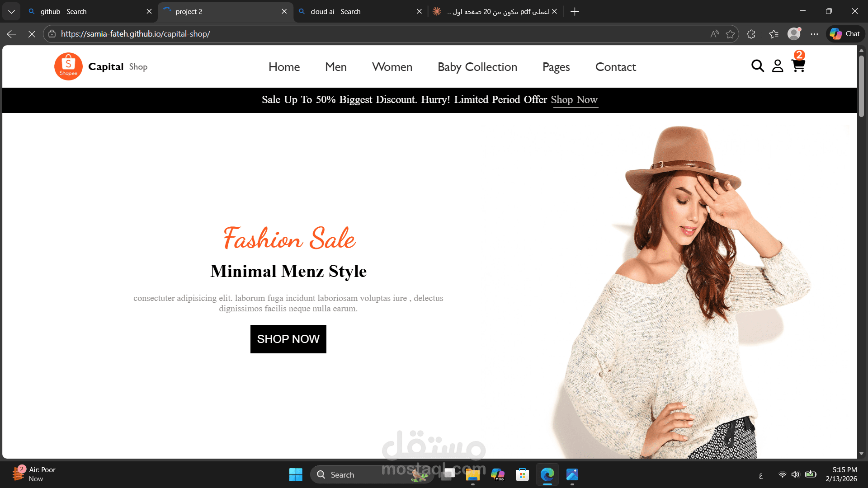Click the user account icon in the navbar
Image resolution: width=868 pixels, height=488 pixels.
tap(778, 66)
